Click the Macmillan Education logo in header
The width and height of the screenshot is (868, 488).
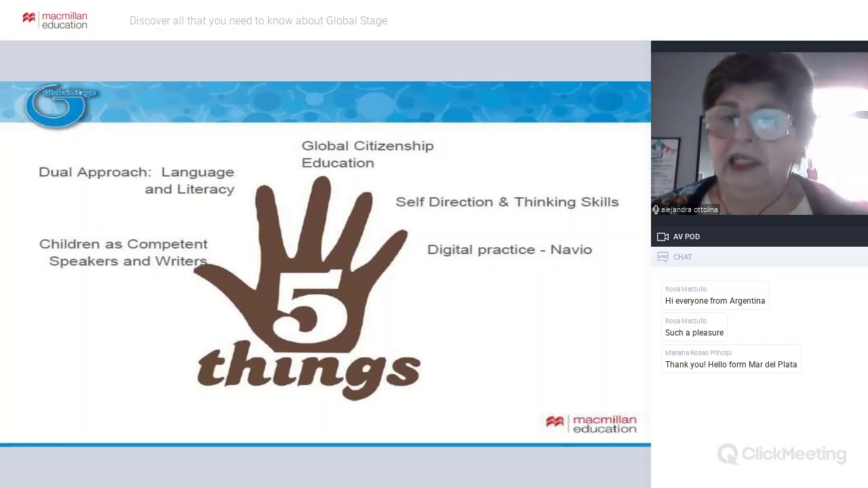click(x=55, y=20)
